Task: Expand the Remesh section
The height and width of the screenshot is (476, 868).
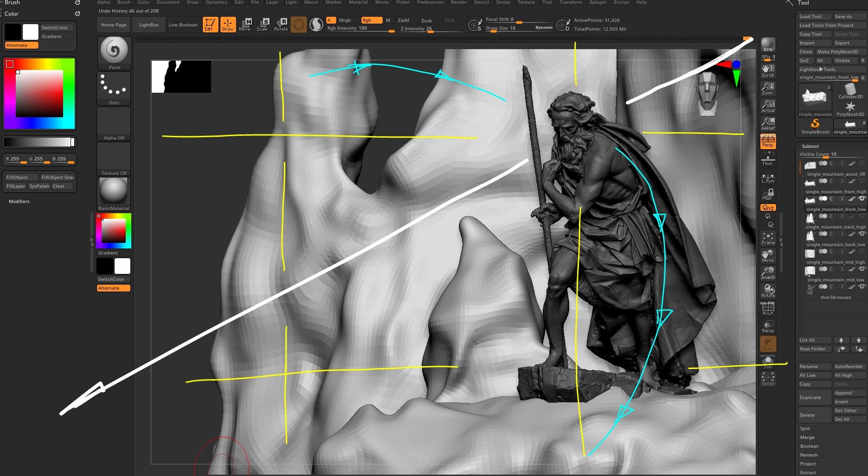Action: (809, 455)
